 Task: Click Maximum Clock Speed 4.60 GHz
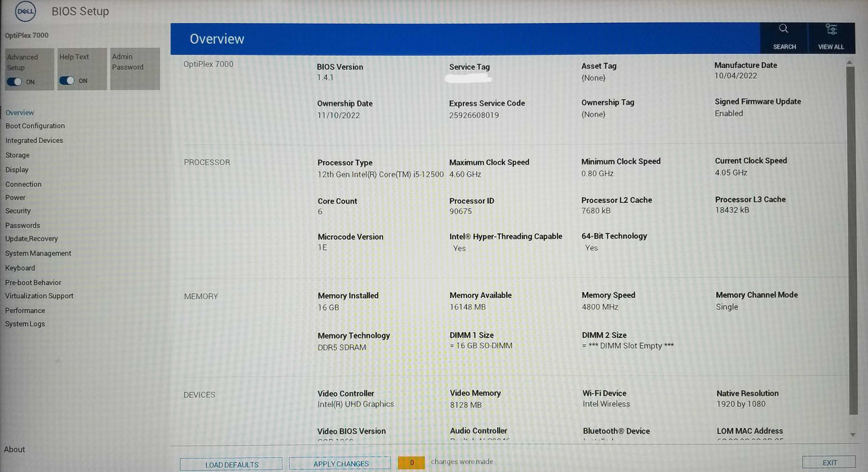pos(465,174)
